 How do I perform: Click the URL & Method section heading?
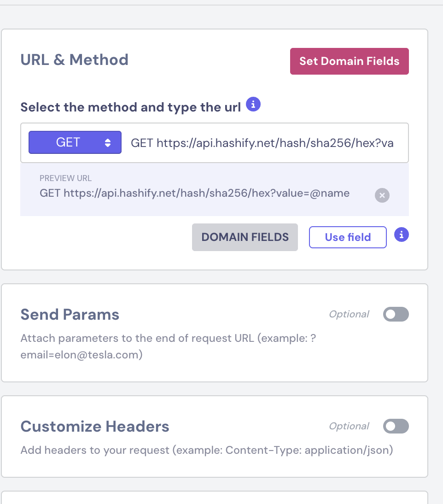(75, 60)
